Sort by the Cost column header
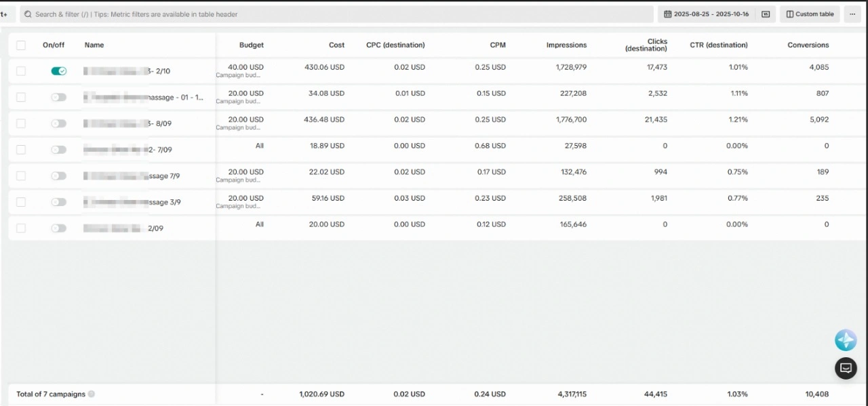868x406 pixels. click(x=336, y=45)
